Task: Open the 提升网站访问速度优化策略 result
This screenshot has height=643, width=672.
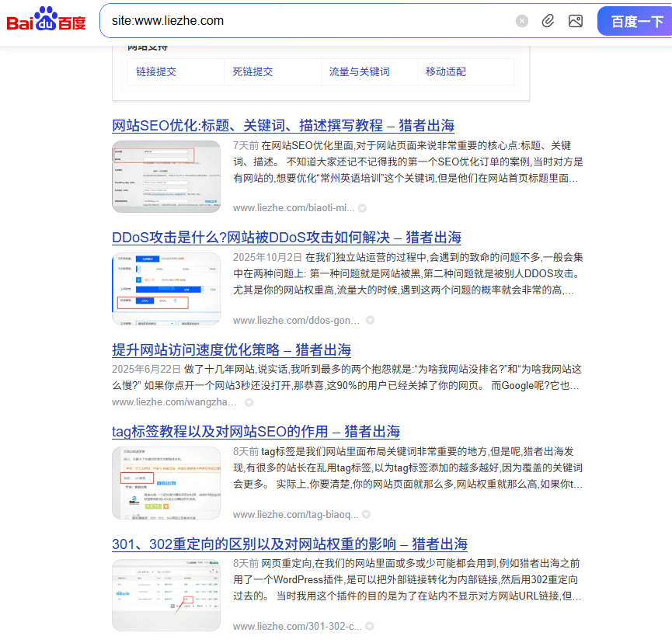Action: click(231, 349)
